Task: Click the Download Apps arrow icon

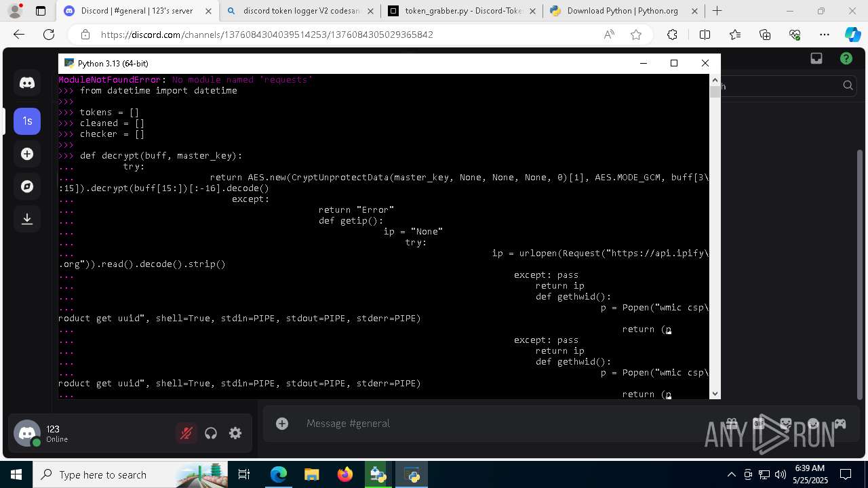Action: pyautogui.click(x=27, y=219)
